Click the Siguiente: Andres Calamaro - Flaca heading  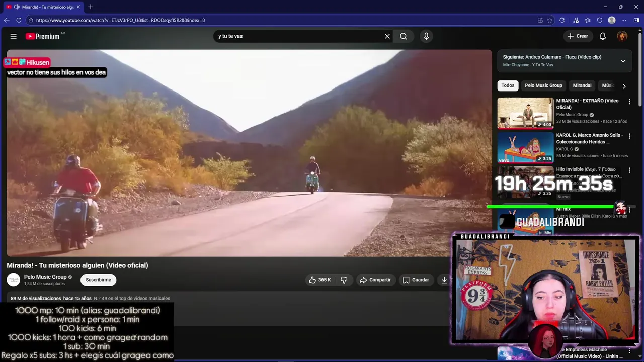[552, 57]
